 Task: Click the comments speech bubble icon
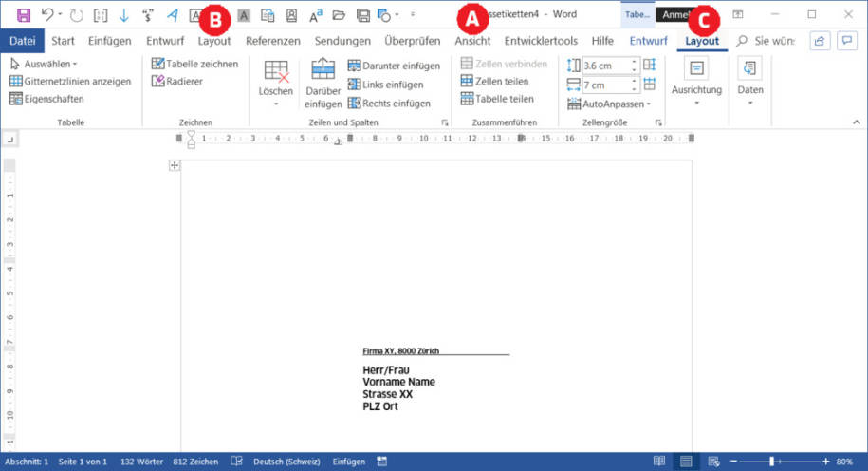pyautogui.click(x=847, y=41)
